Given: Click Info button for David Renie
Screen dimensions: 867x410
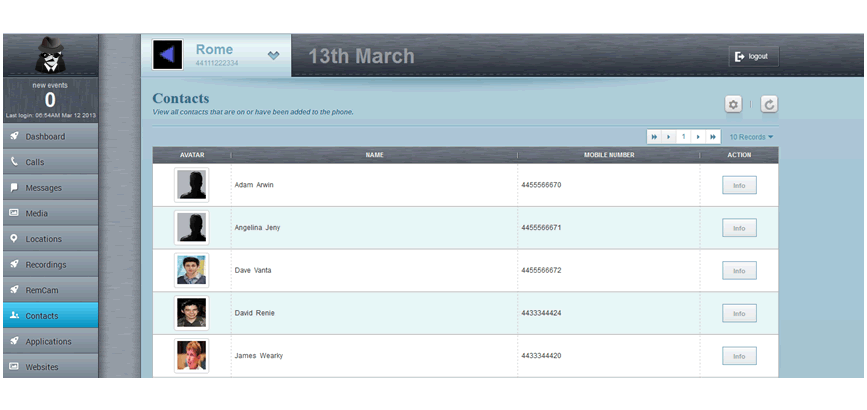Looking at the screenshot, I should [x=739, y=313].
